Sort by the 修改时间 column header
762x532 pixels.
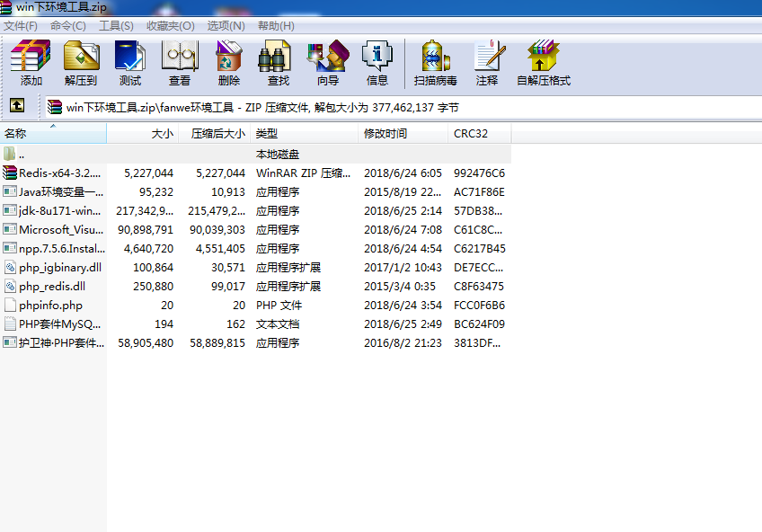point(386,132)
